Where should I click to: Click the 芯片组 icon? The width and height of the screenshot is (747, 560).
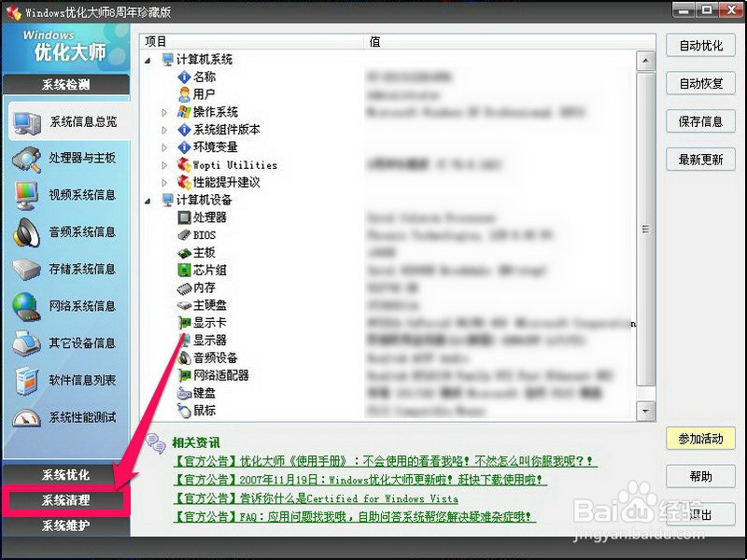click(184, 270)
